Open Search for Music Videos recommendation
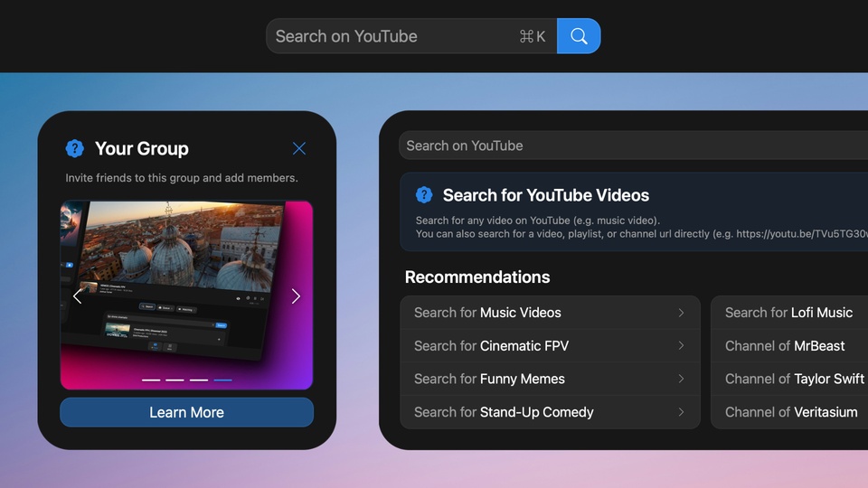The width and height of the screenshot is (868, 488). point(550,313)
